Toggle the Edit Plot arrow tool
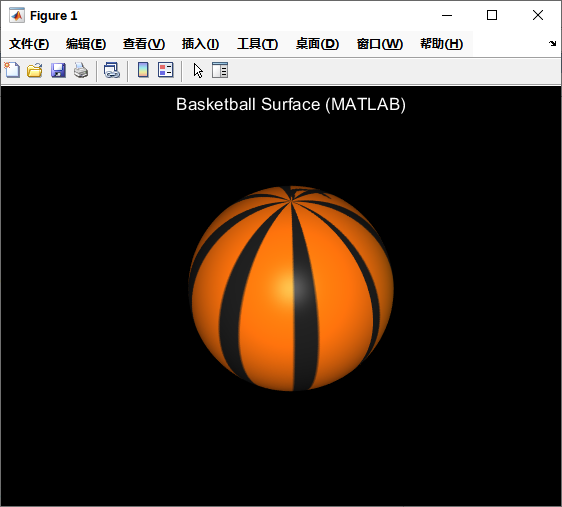This screenshot has width=562, height=507. click(198, 70)
